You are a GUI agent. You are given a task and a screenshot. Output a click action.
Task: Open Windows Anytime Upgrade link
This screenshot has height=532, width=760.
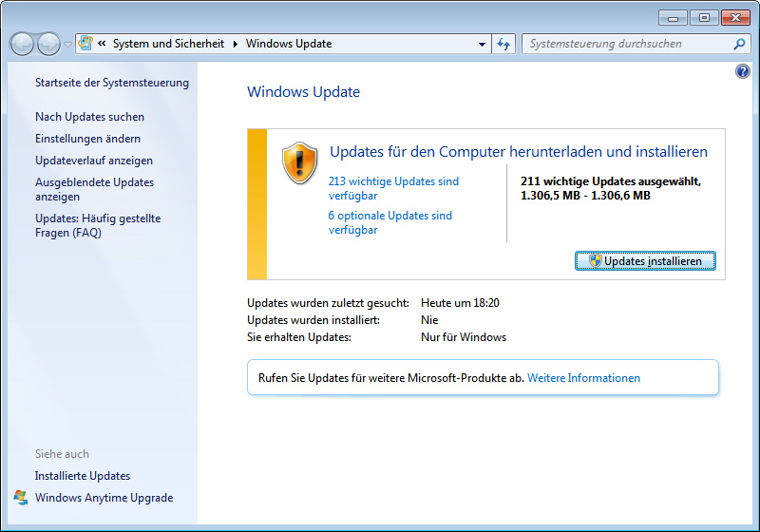click(x=104, y=498)
